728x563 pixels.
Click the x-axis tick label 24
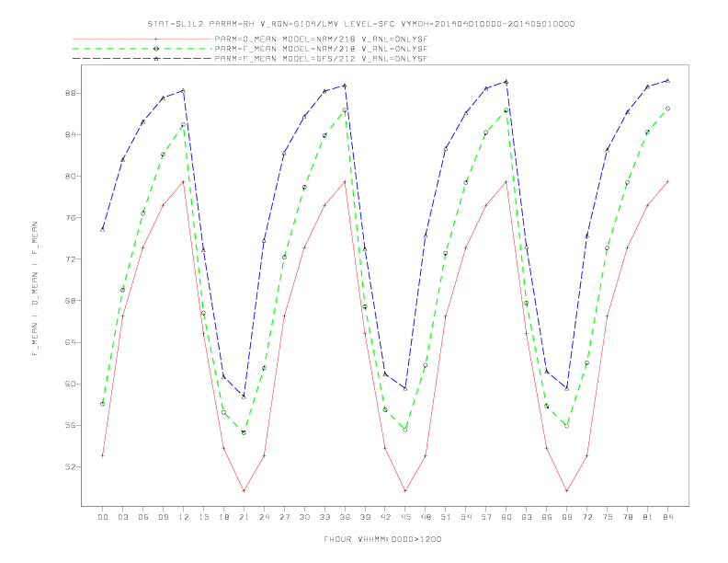point(264,517)
